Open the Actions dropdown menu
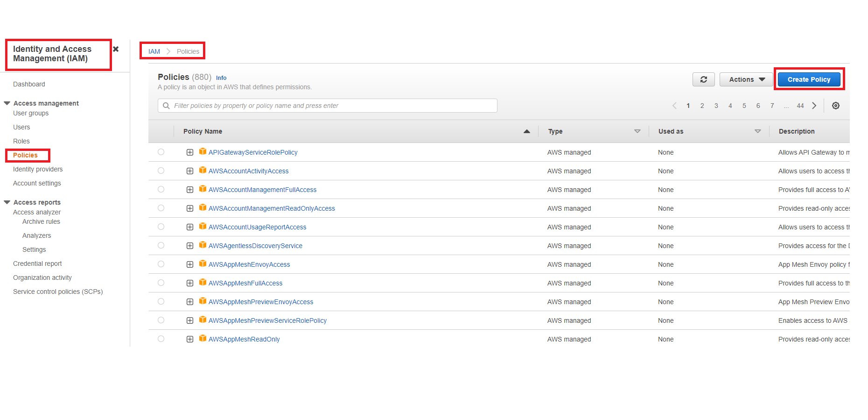This screenshot has height=420, width=868. 746,79
